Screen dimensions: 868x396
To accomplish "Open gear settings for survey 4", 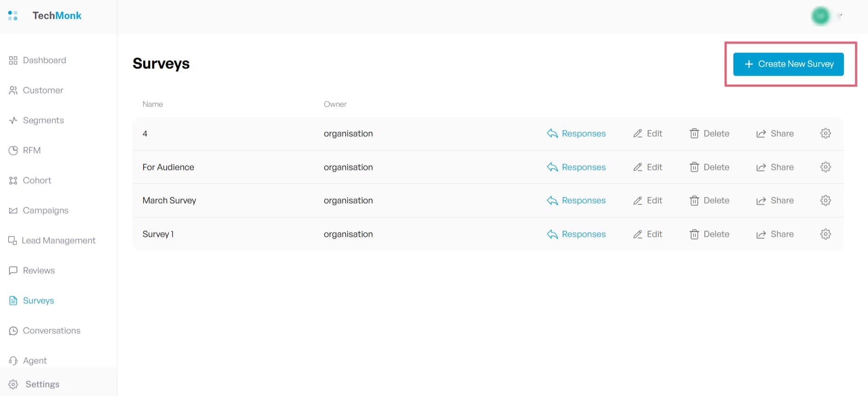I will [826, 133].
